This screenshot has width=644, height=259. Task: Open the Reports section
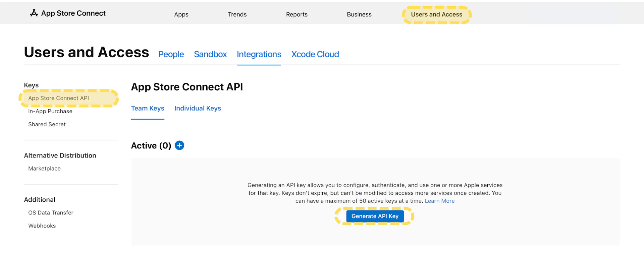coord(297,14)
